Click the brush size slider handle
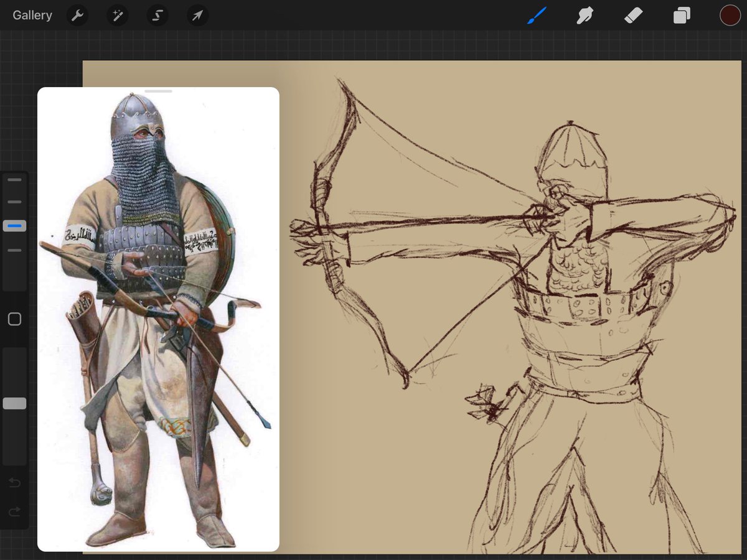Viewport: 747px width, 560px height. 14,225
